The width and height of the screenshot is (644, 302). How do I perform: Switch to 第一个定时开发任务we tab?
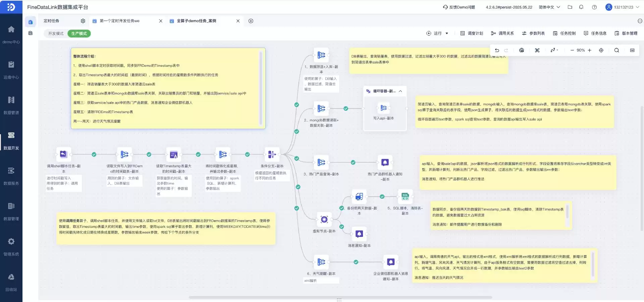pyautogui.click(x=120, y=21)
